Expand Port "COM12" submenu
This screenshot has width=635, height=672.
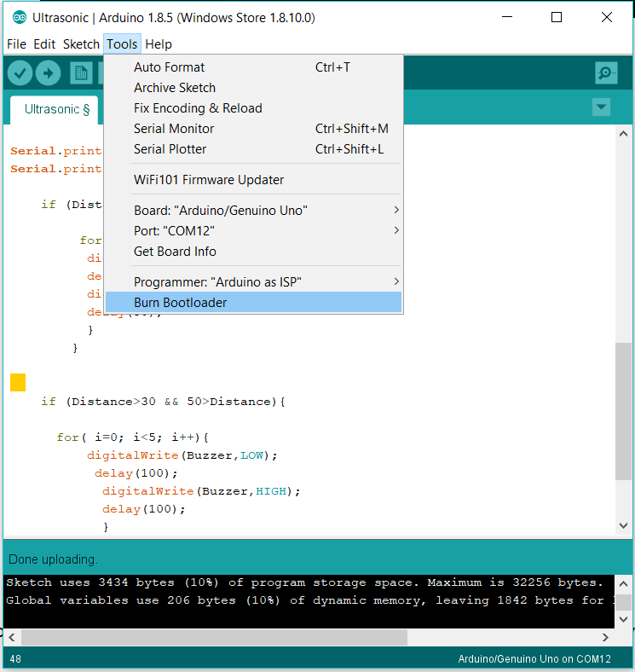(253, 231)
